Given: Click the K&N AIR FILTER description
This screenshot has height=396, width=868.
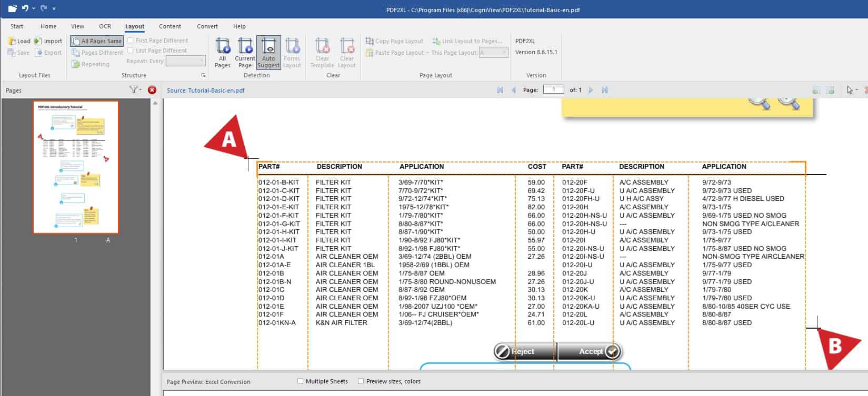Looking at the screenshot, I should pyautogui.click(x=342, y=323).
